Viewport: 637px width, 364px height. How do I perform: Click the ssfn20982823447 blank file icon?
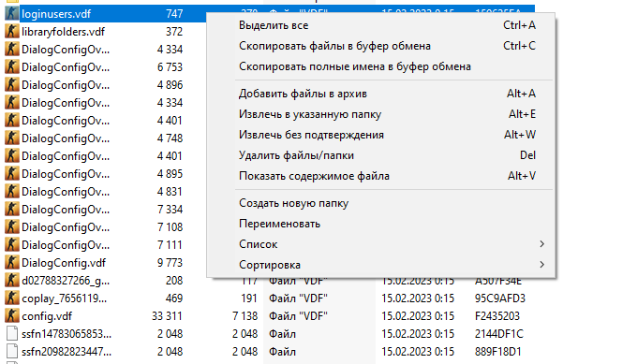coord(12,352)
